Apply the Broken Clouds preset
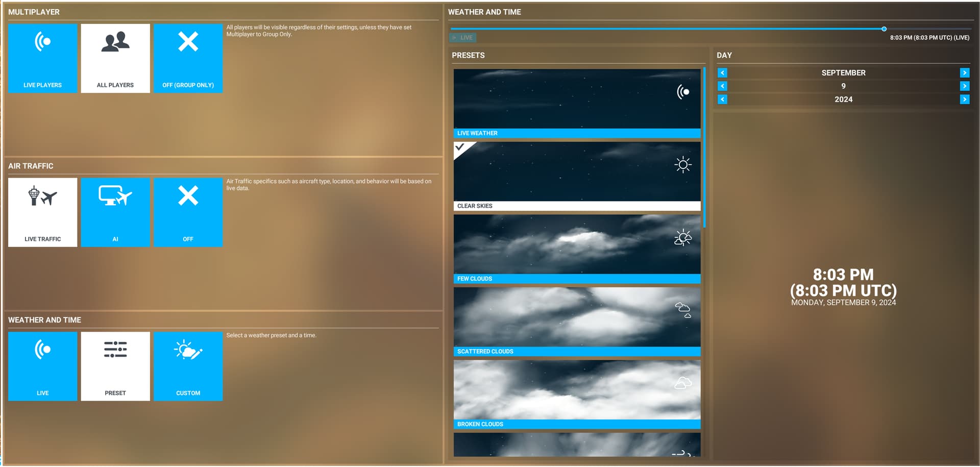Screen dimensions: 980x467 tap(577, 395)
